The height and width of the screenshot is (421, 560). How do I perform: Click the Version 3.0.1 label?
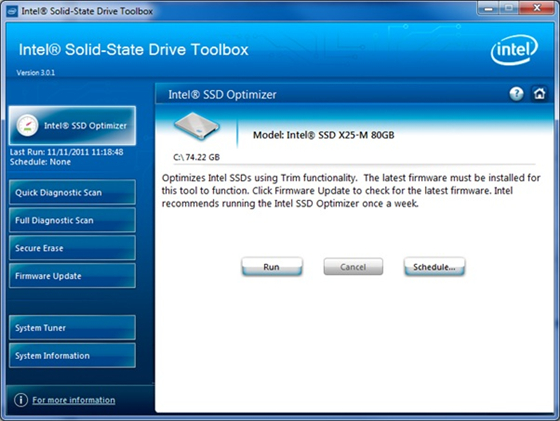[x=36, y=72]
